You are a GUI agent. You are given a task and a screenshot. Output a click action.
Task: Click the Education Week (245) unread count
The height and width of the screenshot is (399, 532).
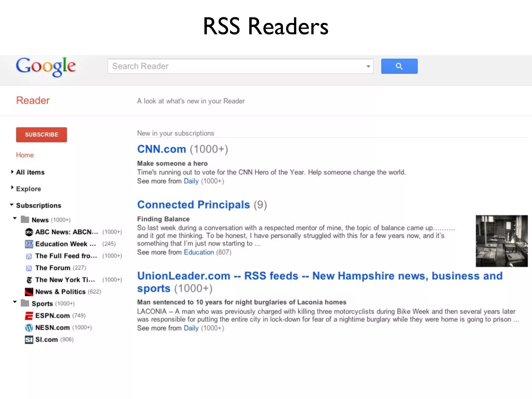(109, 244)
